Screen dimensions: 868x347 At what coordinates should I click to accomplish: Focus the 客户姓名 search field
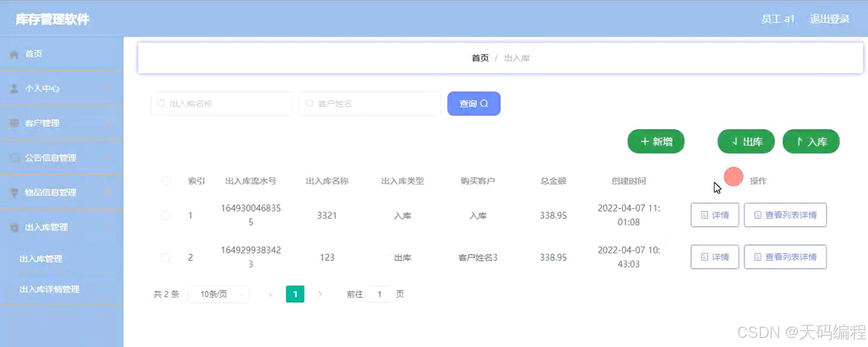tap(370, 103)
